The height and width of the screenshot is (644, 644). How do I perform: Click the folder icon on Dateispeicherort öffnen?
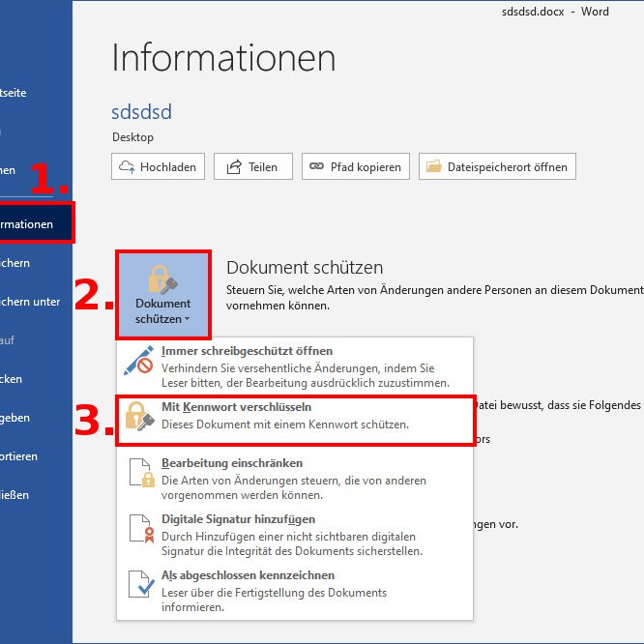433,167
